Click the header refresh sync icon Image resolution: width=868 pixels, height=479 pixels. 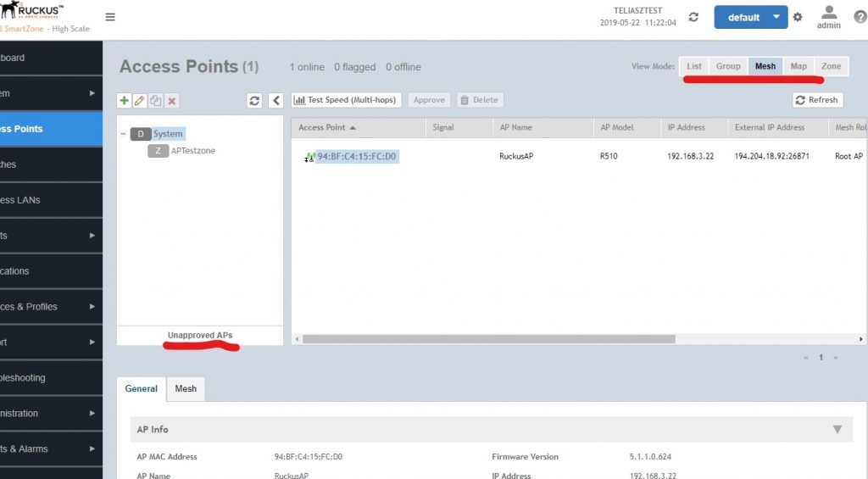click(x=693, y=18)
